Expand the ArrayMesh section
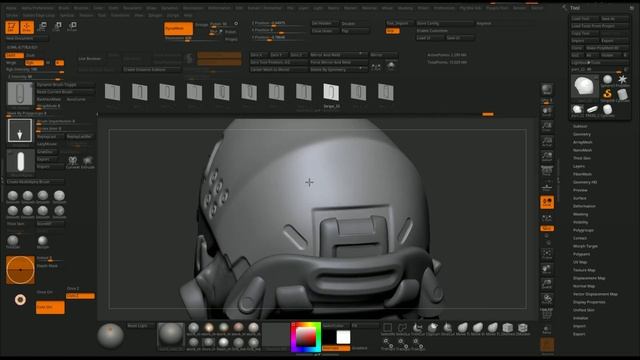640x360 pixels. [582, 142]
